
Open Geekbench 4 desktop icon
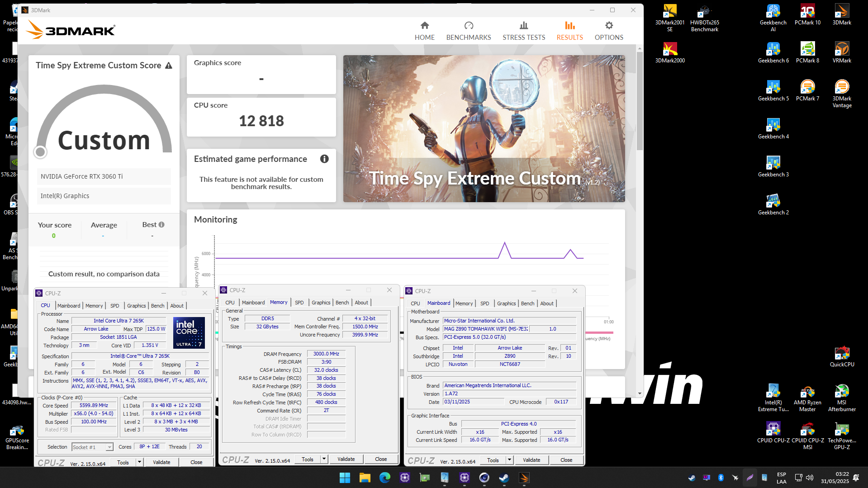pyautogui.click(x=773, y=128)
